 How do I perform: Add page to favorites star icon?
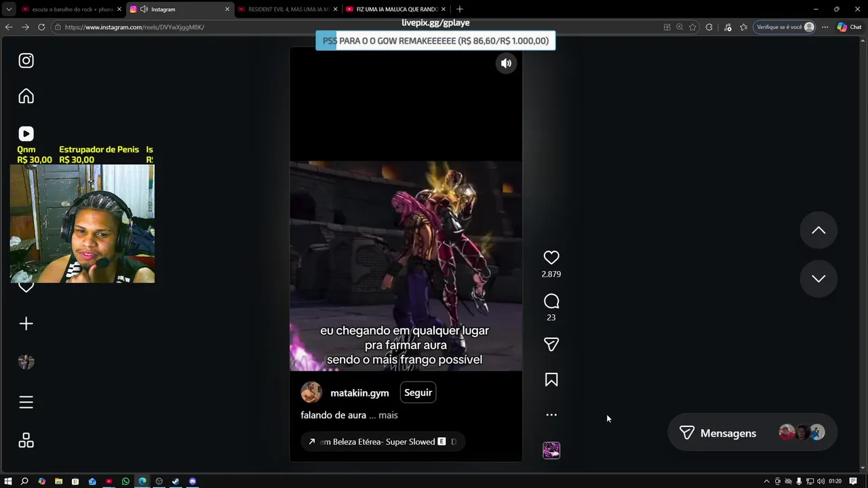692,27
